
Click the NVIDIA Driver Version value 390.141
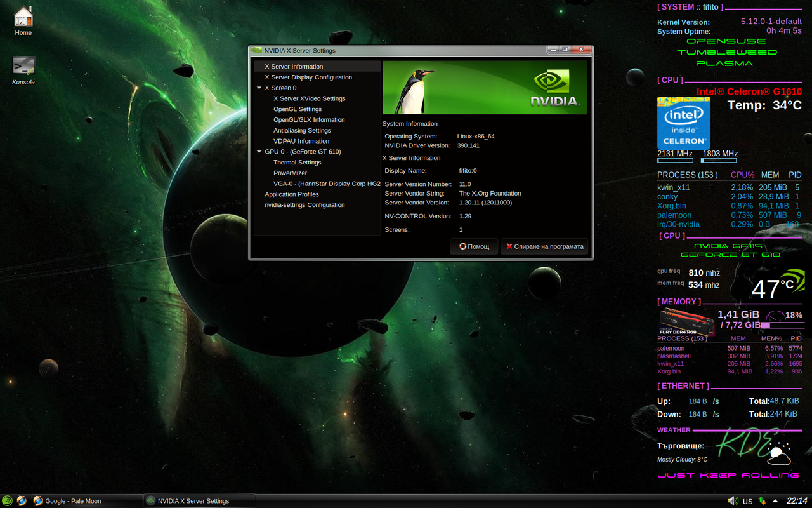click(x=468, y=146)
